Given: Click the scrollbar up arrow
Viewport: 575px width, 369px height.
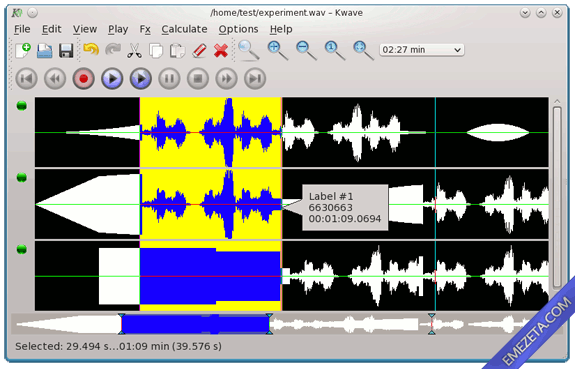Looking at the screenshot, I should point(557,101).
